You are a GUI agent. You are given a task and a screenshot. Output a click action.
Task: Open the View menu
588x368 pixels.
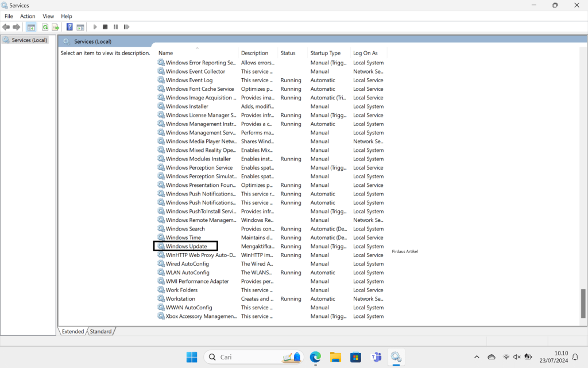[48, 16]
